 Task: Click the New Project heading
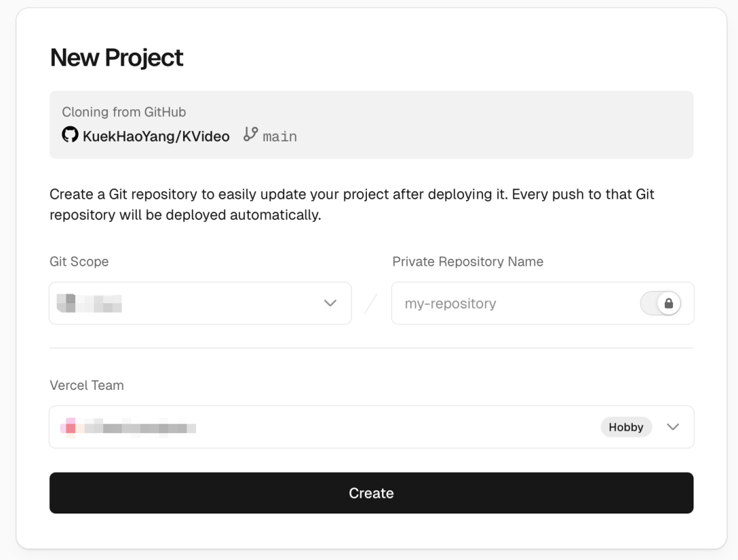[x=117, y=58]
